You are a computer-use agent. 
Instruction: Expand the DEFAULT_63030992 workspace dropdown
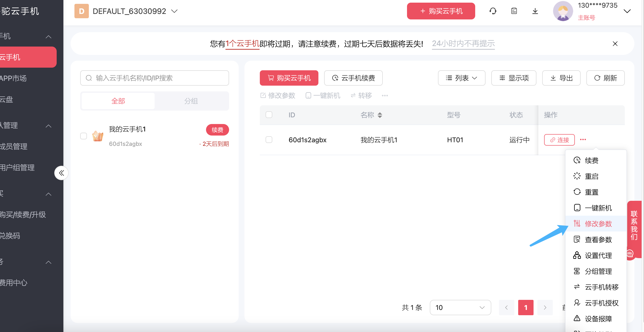click(174, 11)
